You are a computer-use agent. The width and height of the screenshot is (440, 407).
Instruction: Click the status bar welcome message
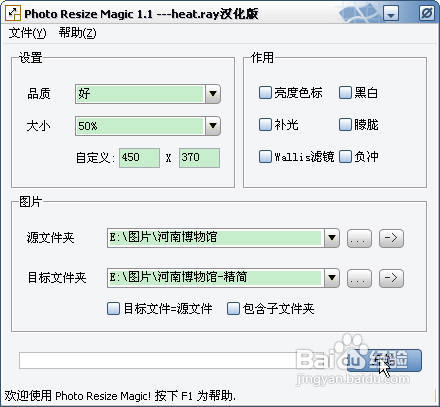point(120,396)
